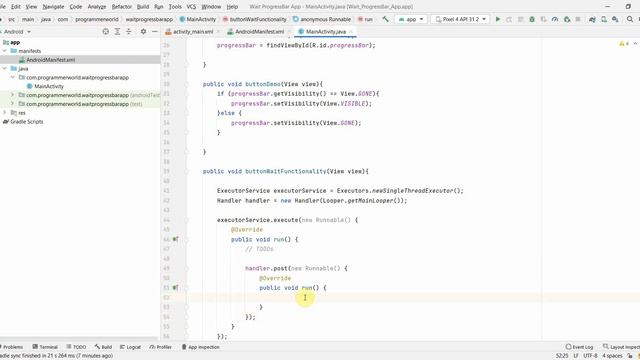Click the 4 spaces indent setting
Screen dimensions: 640x360
tap(612, 356)
